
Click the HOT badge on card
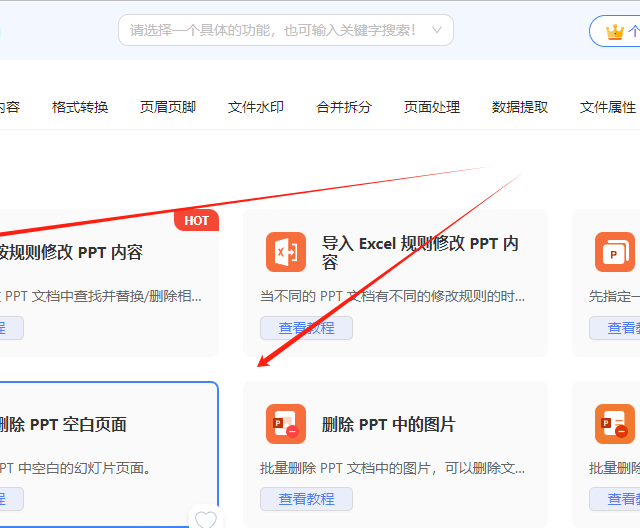point(196,220)
